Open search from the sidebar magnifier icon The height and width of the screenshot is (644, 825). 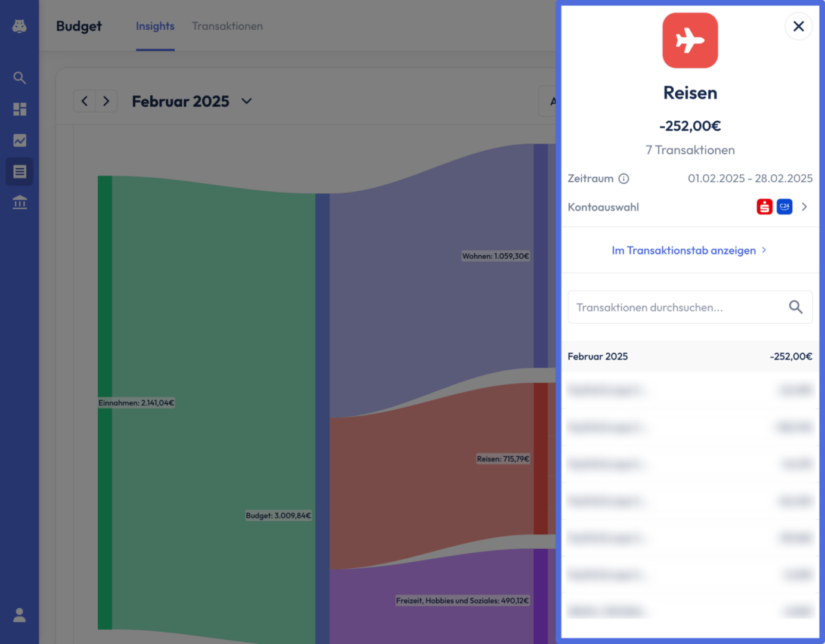[x=20, y=78]
